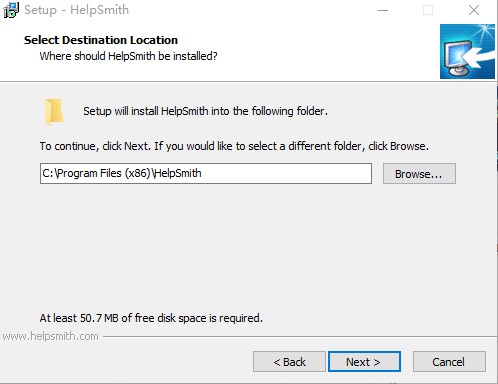Click the HelpSmith setup icon in title bar

(x=11, y=10)
